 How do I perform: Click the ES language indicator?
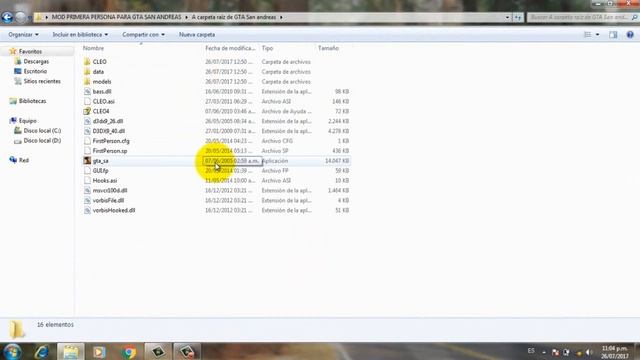(x=531, y=351)
